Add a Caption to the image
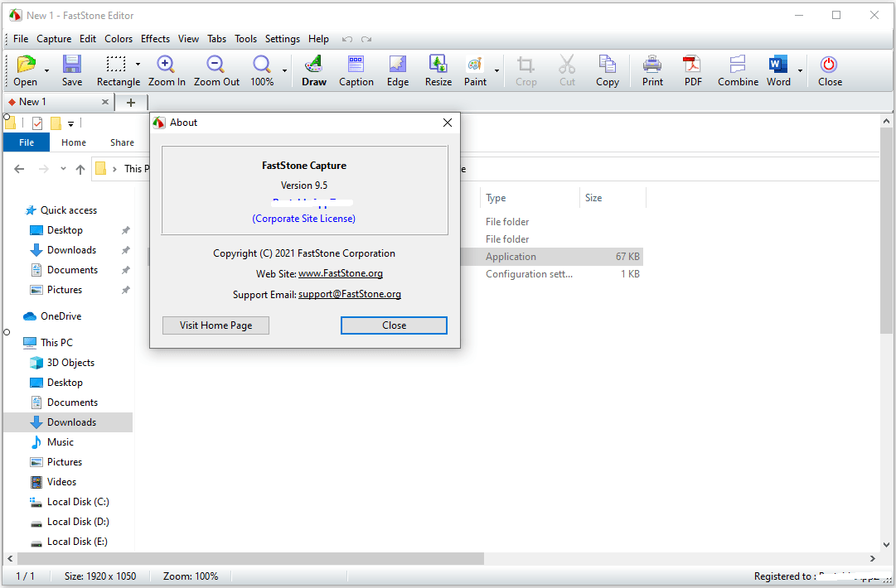Screen dimensions: 896x588 coord(356,70)
